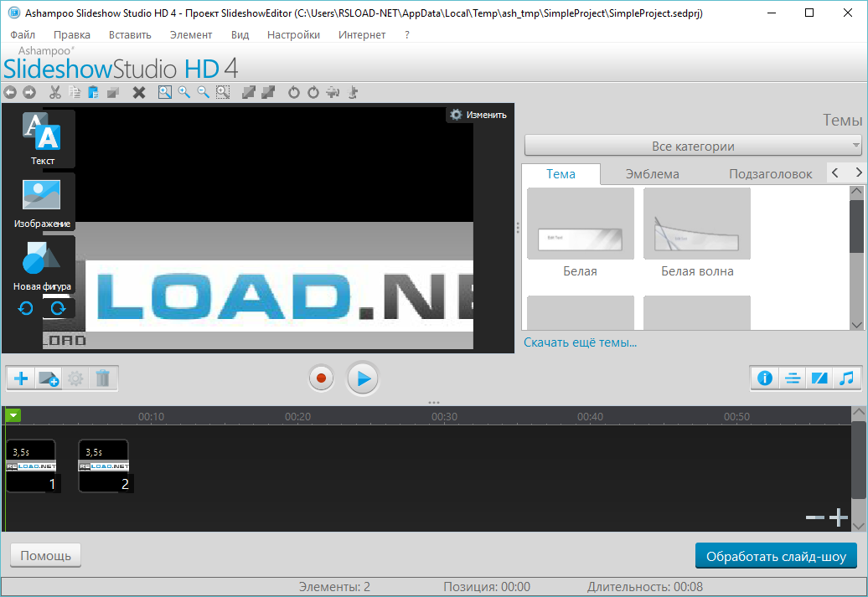Click the timeline scroll up arrow
This screenshot has height=597, width=868.
click(858, 412)
